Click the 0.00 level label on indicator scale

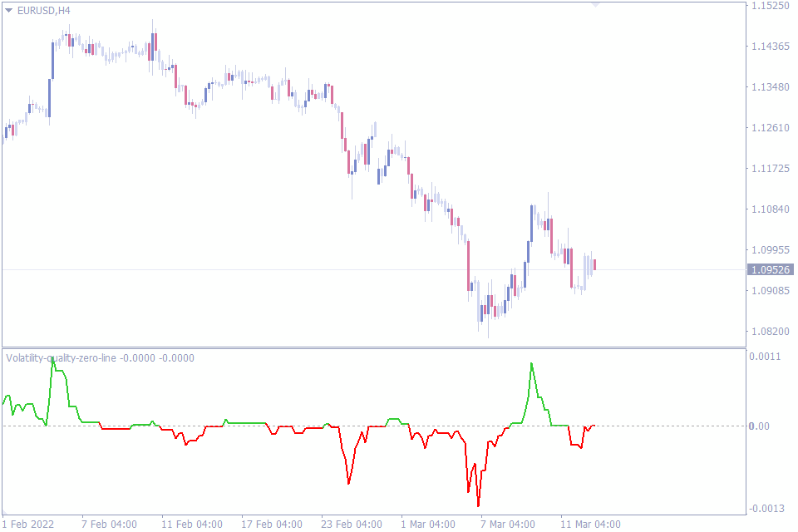click(x=758, y=424)
